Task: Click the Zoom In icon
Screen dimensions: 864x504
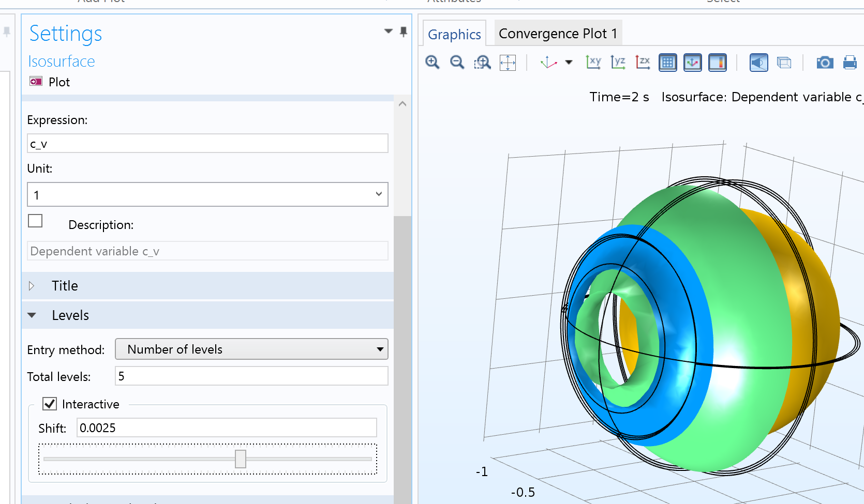Action: pos(432,63)
